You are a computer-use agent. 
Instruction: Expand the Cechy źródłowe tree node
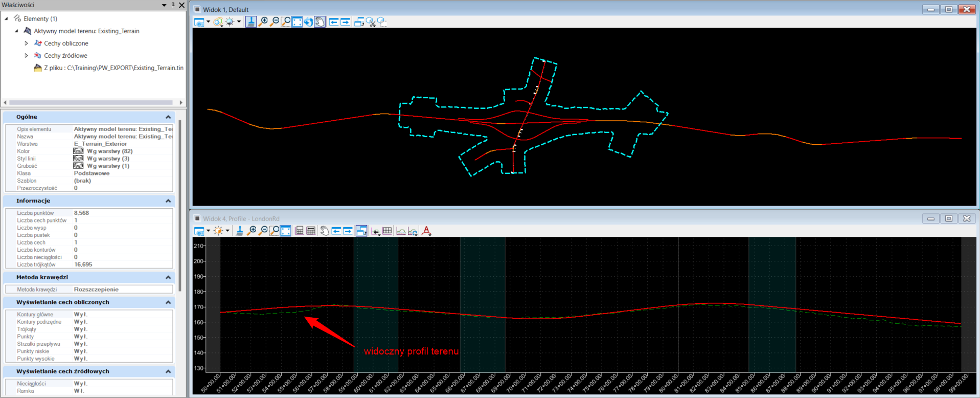click(x=27, y=56)
